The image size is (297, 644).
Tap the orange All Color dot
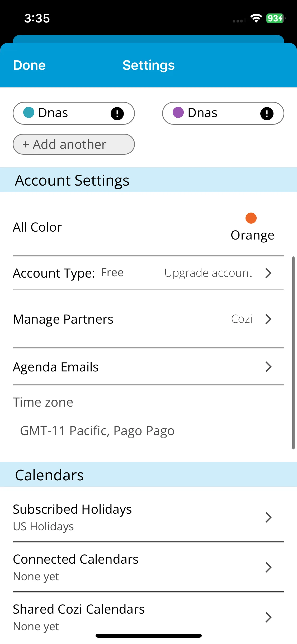251,218
